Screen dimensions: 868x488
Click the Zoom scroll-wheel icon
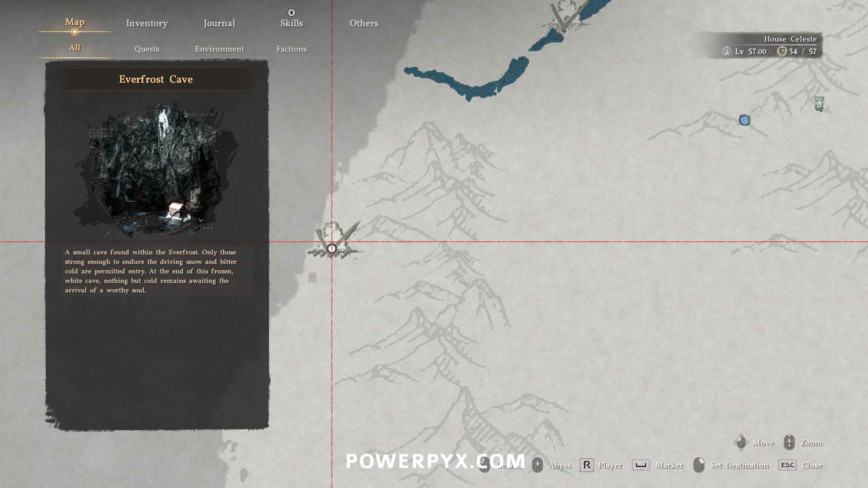789,442
